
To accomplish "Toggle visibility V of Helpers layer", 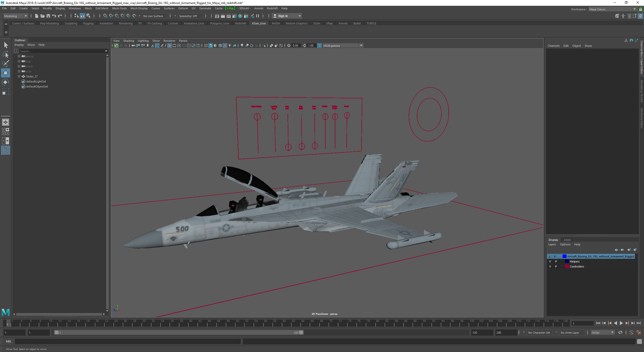I will 550,261.
